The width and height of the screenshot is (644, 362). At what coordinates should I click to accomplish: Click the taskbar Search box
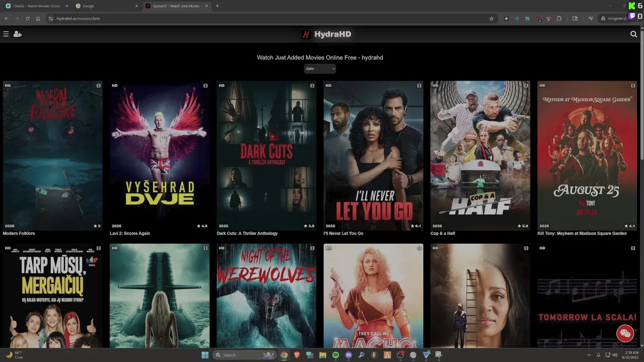[x=245, y=355]
